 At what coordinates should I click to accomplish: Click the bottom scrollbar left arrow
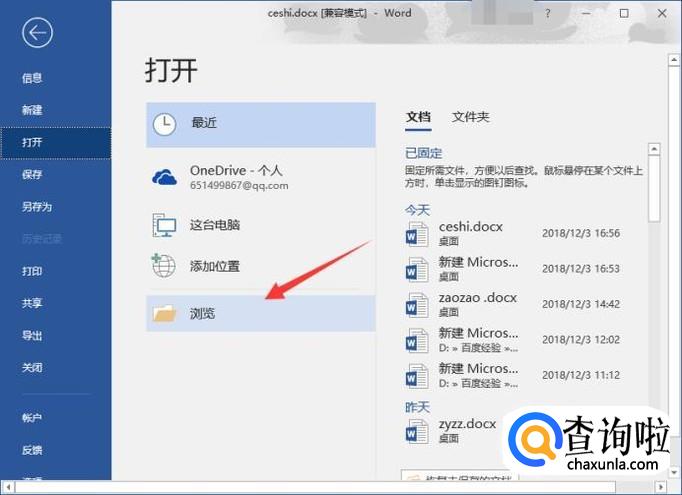8,486
